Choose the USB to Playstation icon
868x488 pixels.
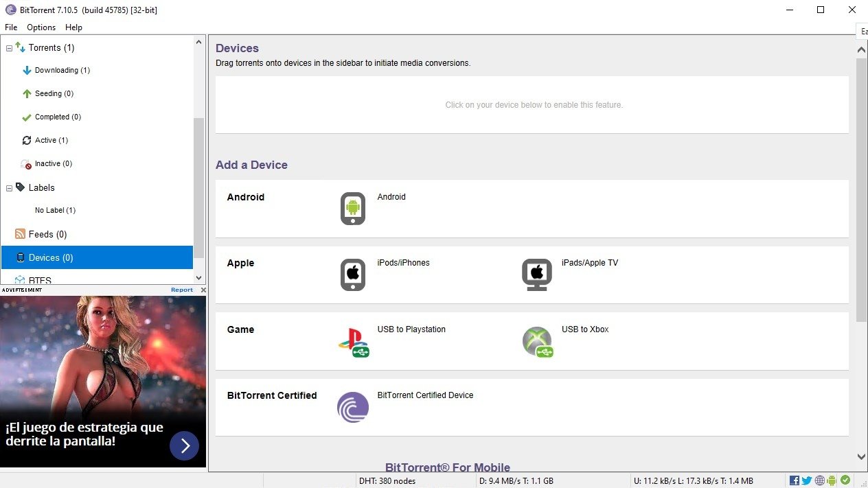(353, 341)
